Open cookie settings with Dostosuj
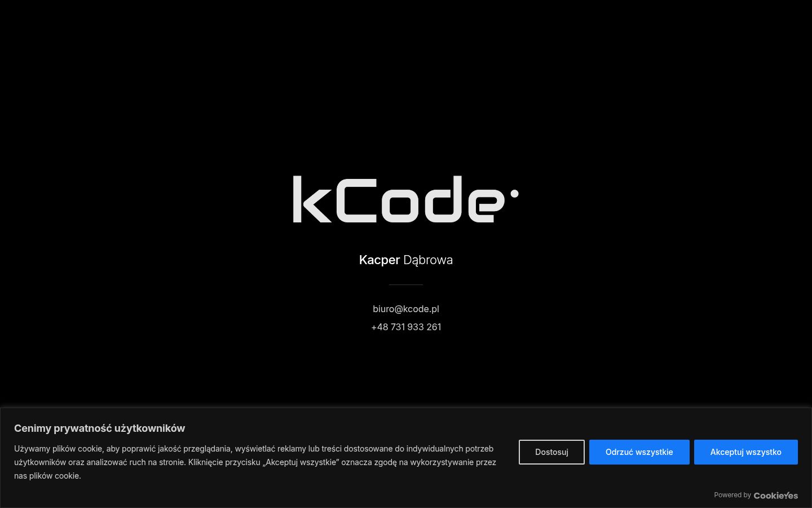The width and height of the screenshot is (812, 508). (x=551, y=452)
